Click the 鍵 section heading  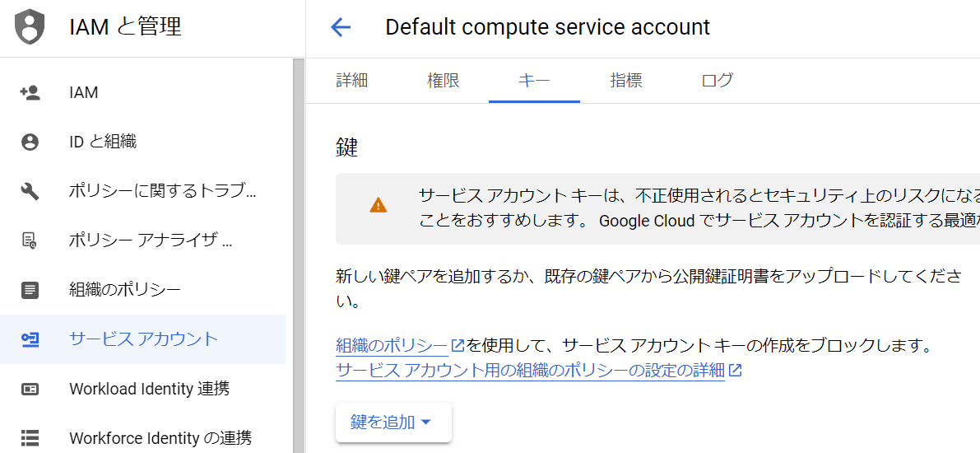click(347, 147)
